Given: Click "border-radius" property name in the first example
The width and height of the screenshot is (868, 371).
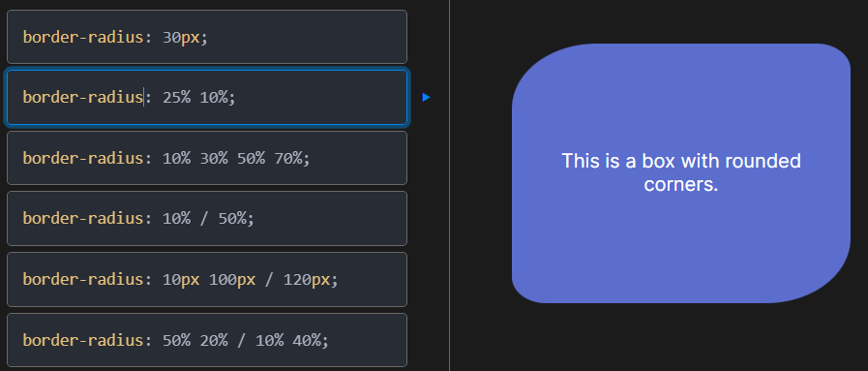Looking at the screenshot, I should click(83, 37).
